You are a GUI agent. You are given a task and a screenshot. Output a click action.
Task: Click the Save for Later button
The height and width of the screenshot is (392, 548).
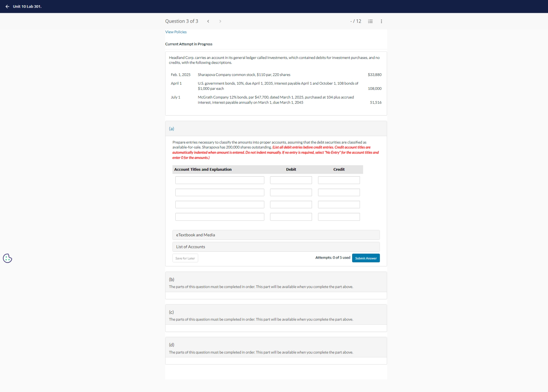pos(185,258)
